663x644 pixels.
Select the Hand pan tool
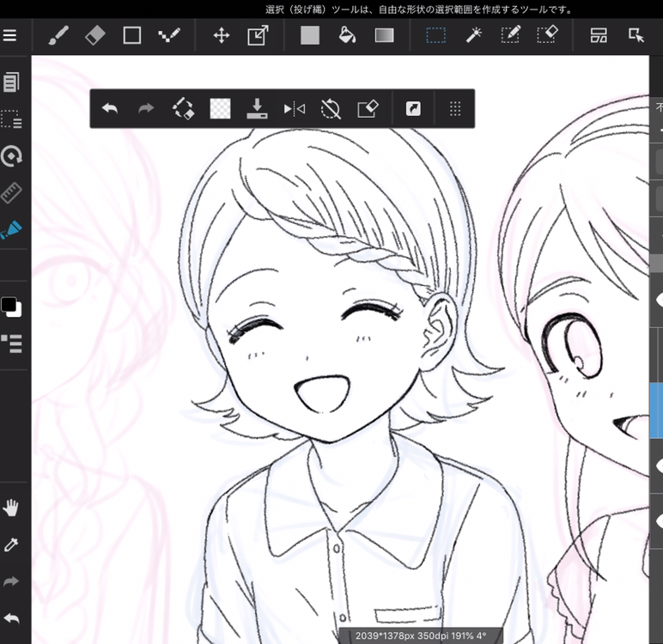[11, 507]
